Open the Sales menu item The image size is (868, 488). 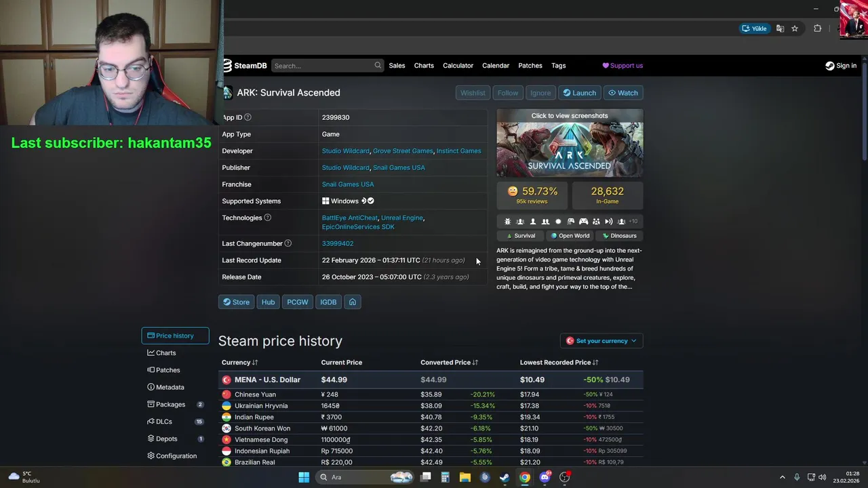coord(397,66)
